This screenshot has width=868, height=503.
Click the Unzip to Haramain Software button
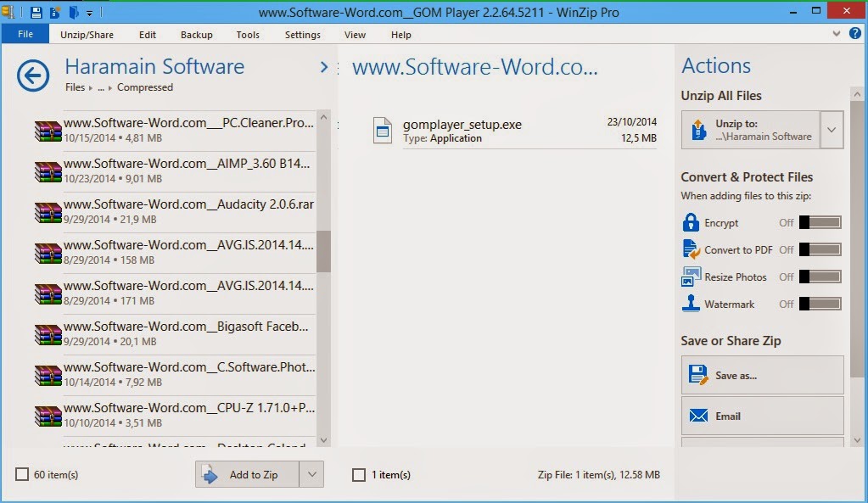pyautogui.click(x=751, y=130)
